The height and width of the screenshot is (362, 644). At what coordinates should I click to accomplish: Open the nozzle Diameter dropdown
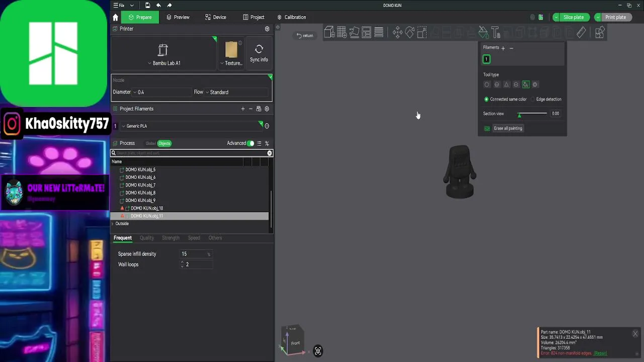tap(163, 93)
